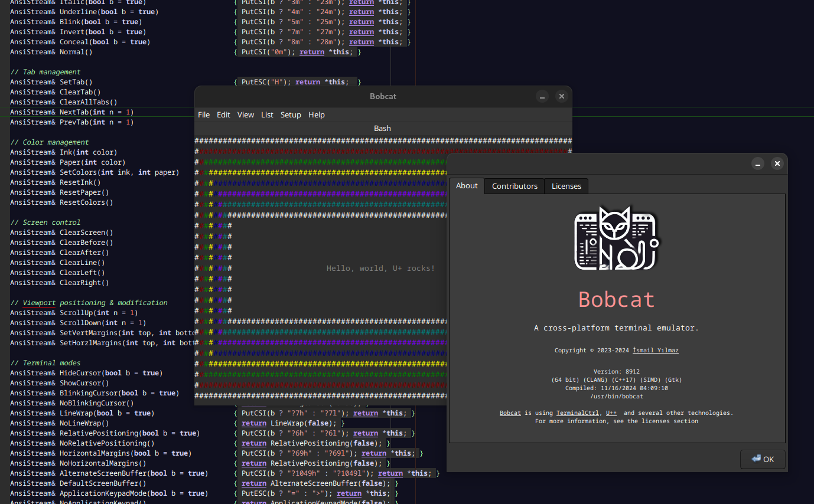
Task: Open the Help menu in Bobcat
Action: [317, 114]
